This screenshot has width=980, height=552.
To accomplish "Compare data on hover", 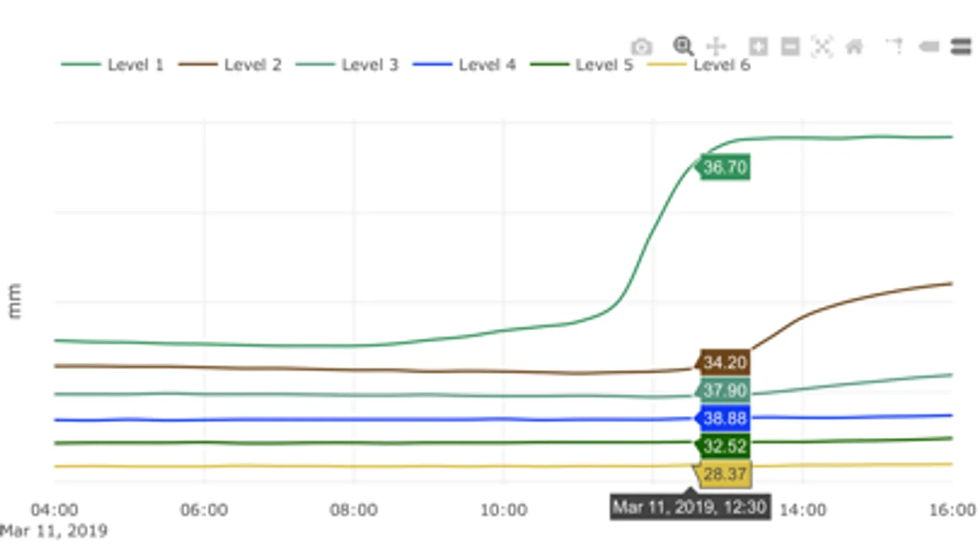I will [x=961, y=47].
